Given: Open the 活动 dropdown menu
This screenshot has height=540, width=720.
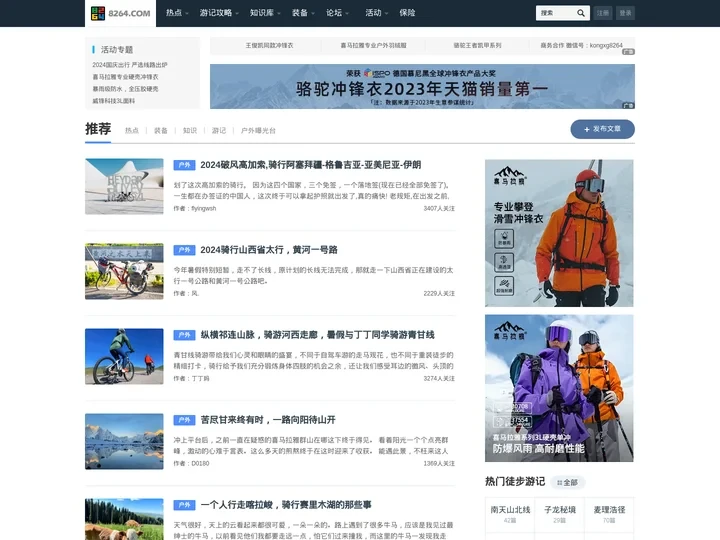Looking at the screenshot, I should (x=377, y=13).
